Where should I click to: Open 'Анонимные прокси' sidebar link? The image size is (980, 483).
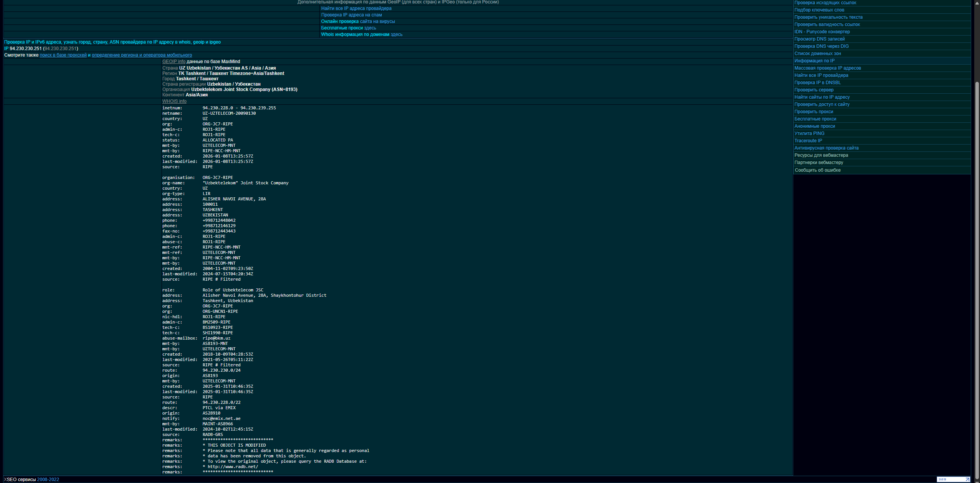(x=814, y=126)
